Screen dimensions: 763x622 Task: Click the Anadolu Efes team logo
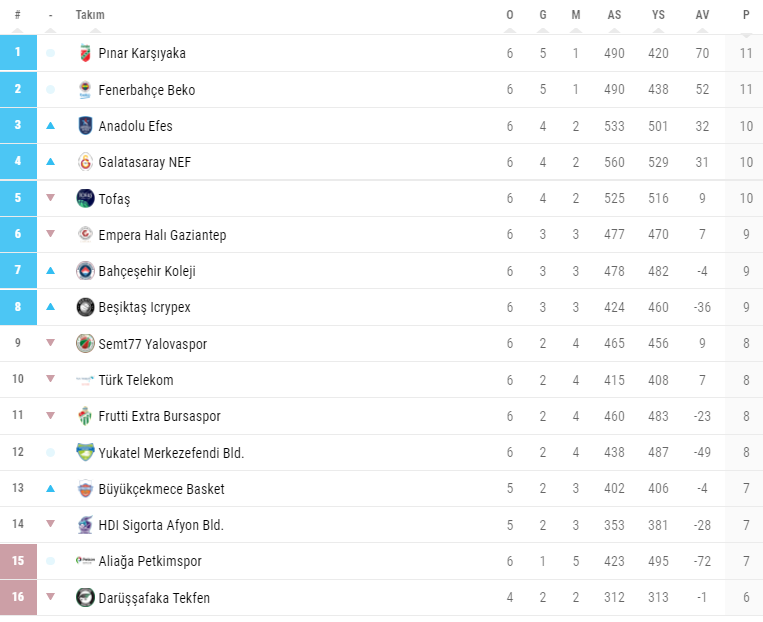85,126
